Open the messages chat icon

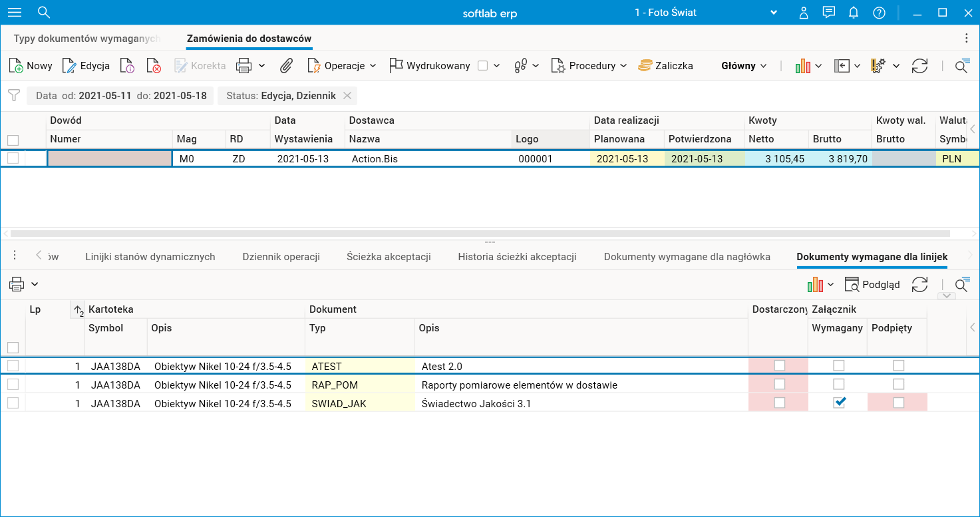tap(828, 13)
